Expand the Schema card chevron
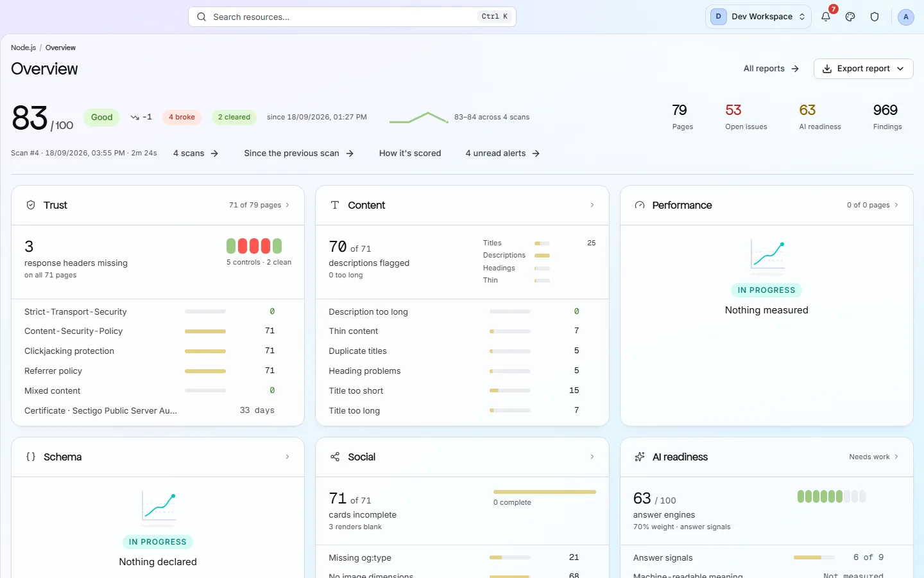This screenshot has width=924, height=578. point(287,457)
